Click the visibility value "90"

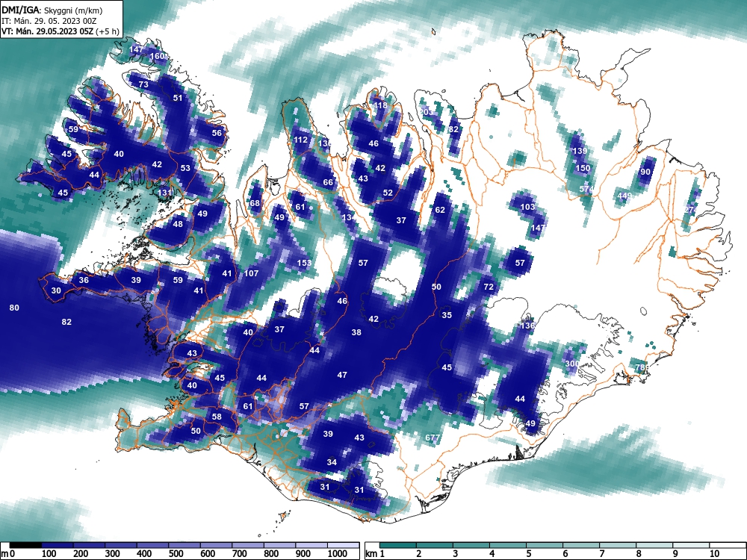tap(645, 172)
